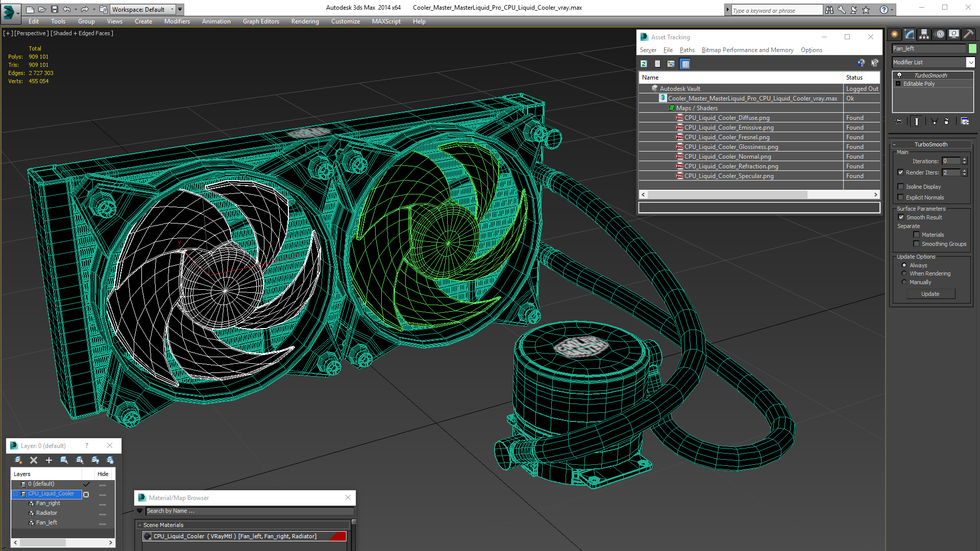Enable the Explicit Normals checkbox

pos(901,197)
